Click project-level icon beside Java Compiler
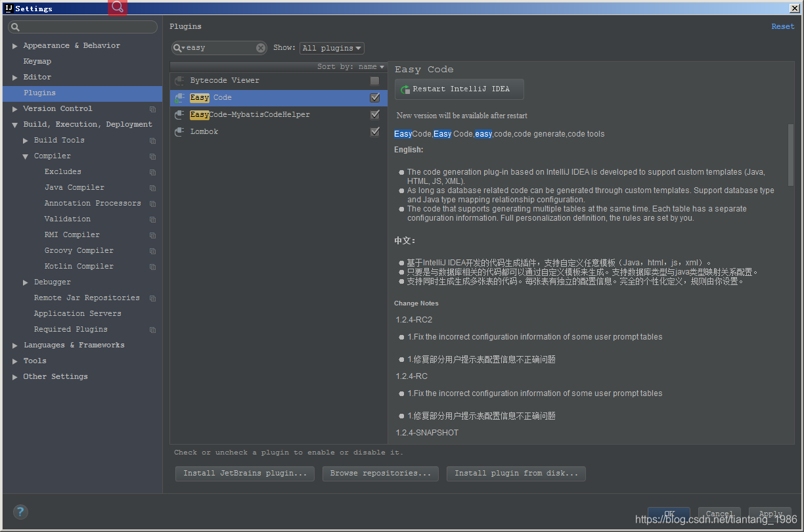 152,188
